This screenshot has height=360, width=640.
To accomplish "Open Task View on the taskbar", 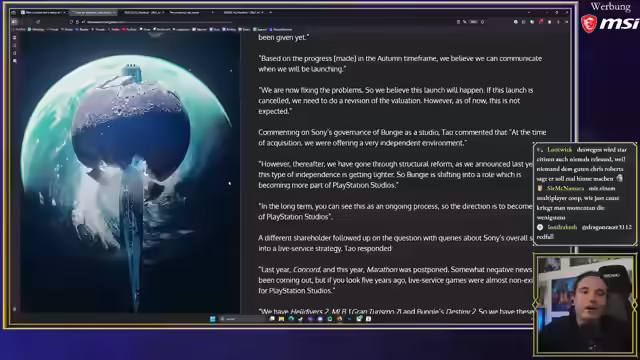I will click(272, 319).
